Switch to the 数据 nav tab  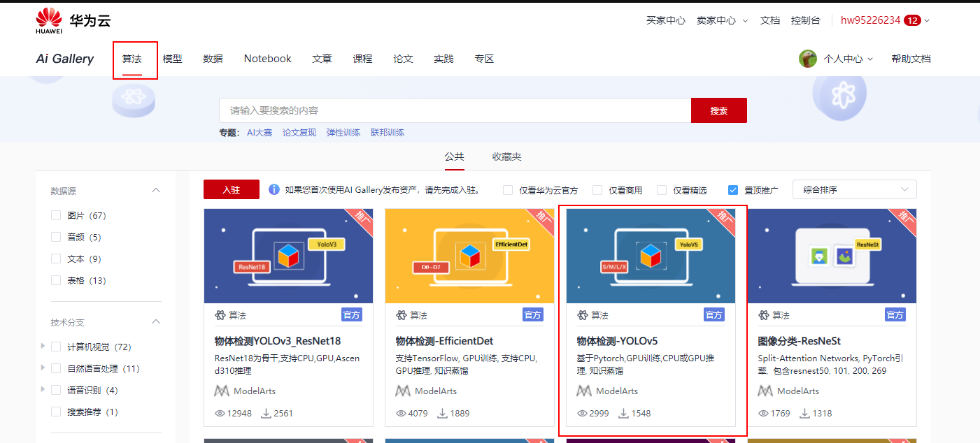coord(213,59)
